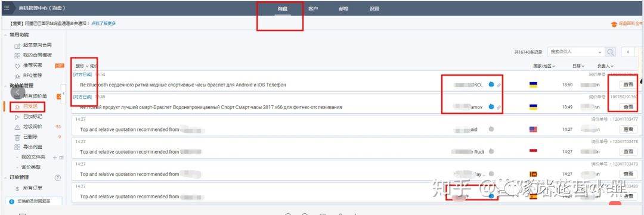Image resolution: width=644 pixels, height=215 pixels.
Task: Show 所有询价单 list
Action: coord(35,96)
